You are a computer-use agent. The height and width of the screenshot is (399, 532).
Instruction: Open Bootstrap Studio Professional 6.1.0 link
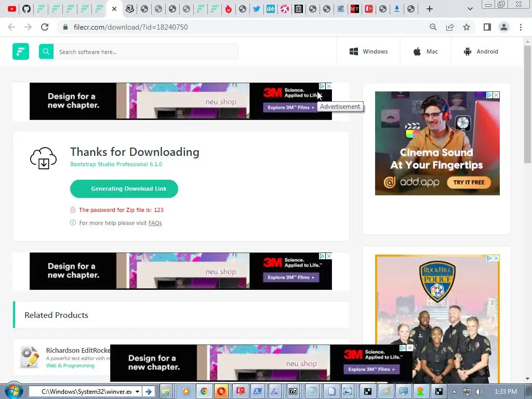116,164
